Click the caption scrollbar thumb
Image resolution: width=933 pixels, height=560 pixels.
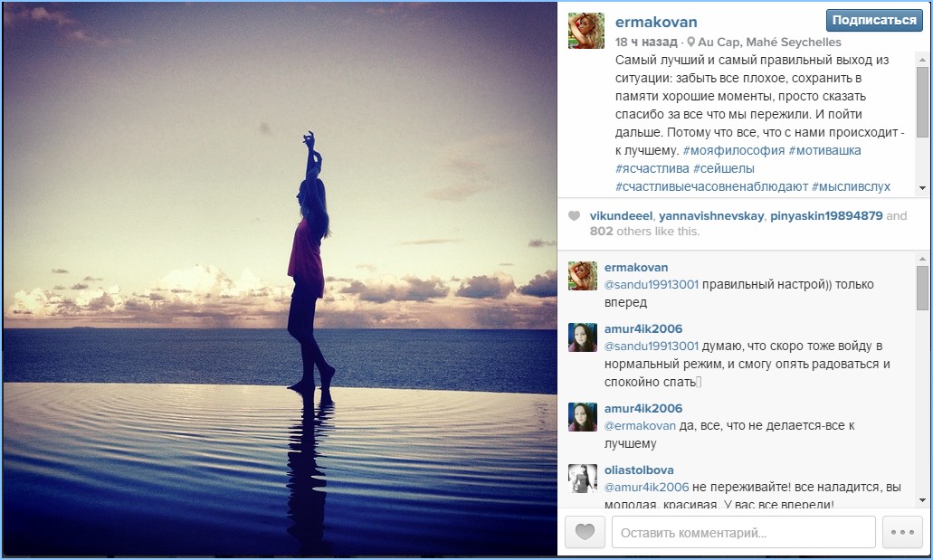coord(922,101)
